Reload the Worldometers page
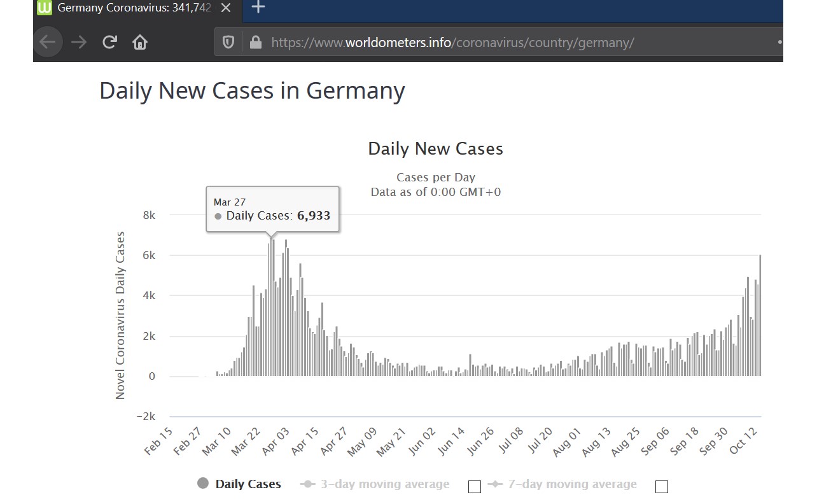 [x=109, y=42]
